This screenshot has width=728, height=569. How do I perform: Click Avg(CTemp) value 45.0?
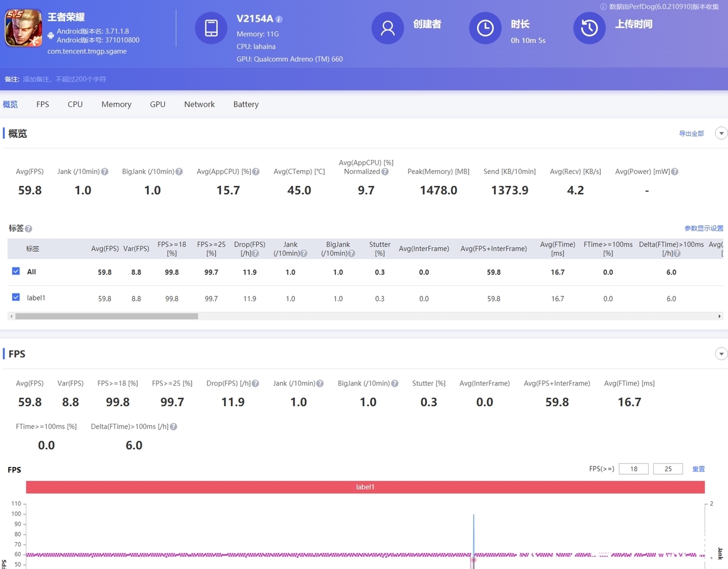click(x=299, y=190)
